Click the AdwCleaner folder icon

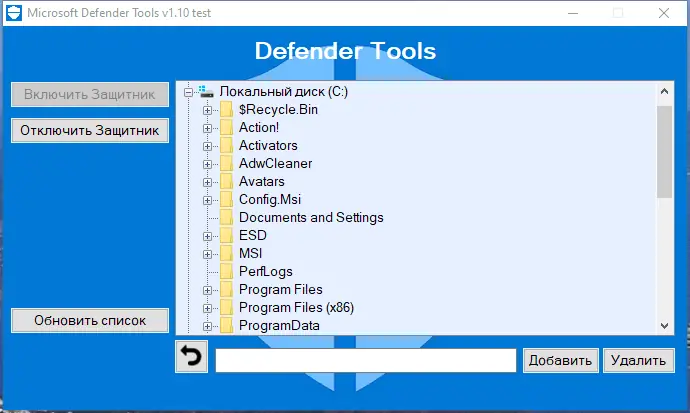[x=227, y=164]
